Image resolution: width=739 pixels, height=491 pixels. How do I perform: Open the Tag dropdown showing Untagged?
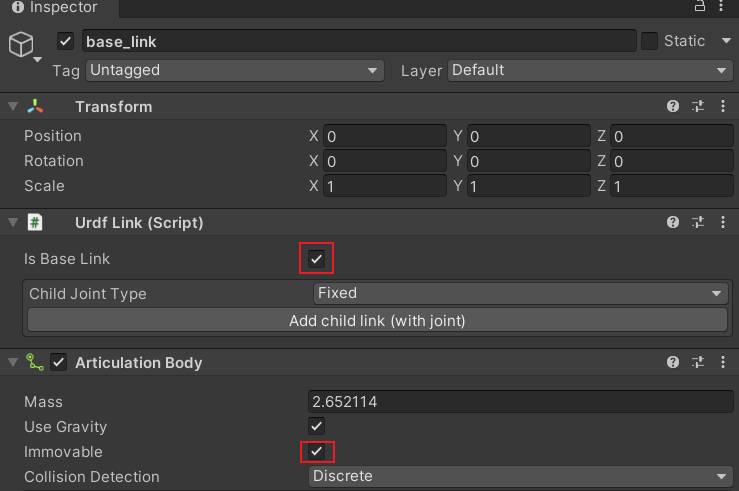(x=234, y=70)
